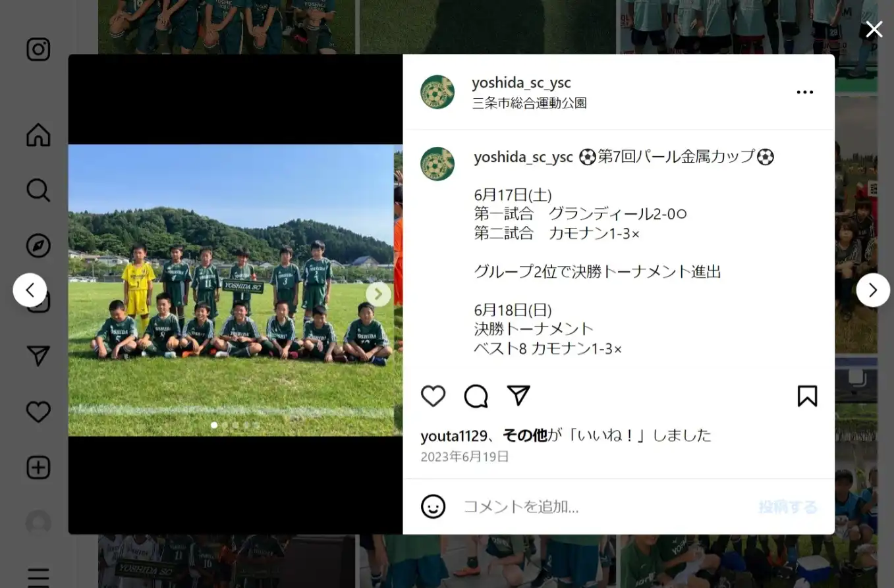
Task: Open Messages paper plane icon in sidebar
Action: tap(38, 356)
